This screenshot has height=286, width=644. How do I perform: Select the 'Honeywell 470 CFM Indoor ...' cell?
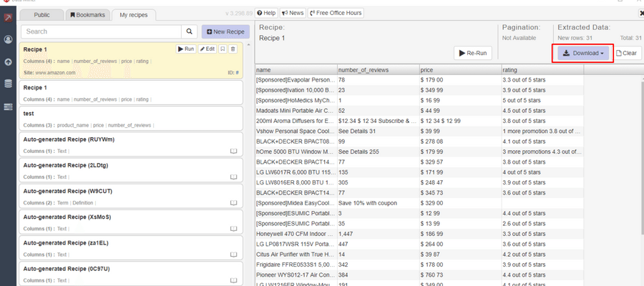296,234
